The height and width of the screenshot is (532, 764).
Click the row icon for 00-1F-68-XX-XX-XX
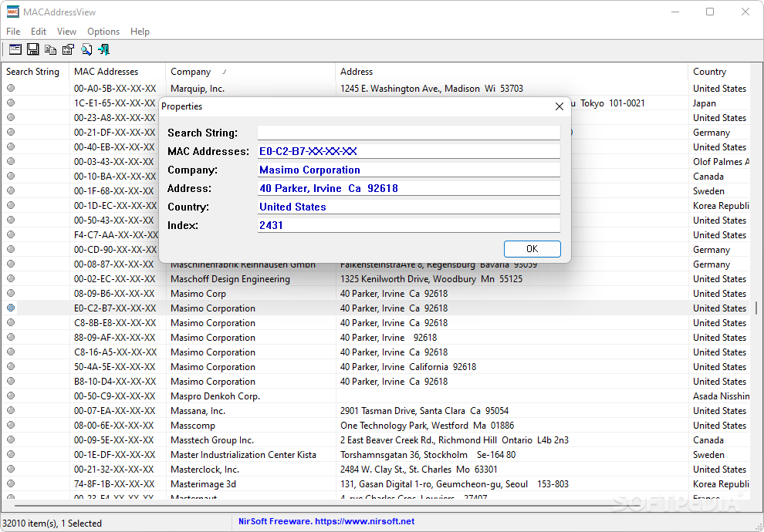[11, 190]
